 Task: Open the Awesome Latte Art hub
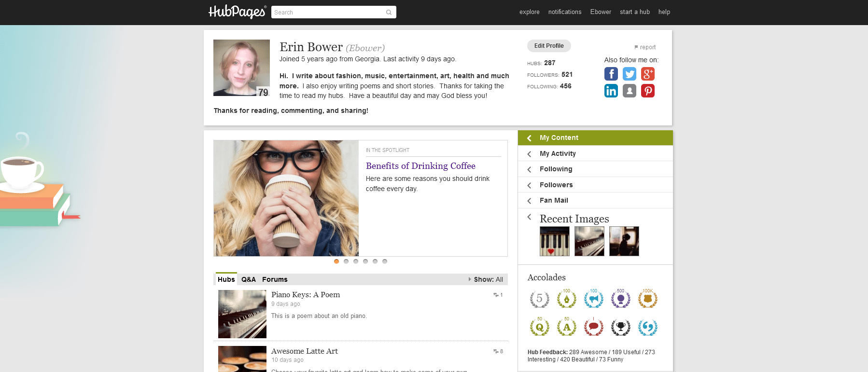coord(305,351)
